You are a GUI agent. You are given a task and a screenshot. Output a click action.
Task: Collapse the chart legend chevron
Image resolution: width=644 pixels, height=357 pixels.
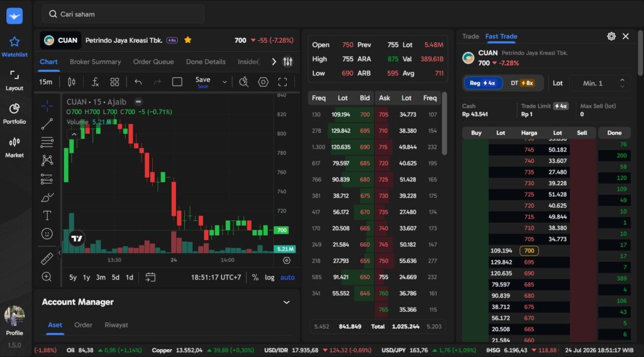click(74, 134)
